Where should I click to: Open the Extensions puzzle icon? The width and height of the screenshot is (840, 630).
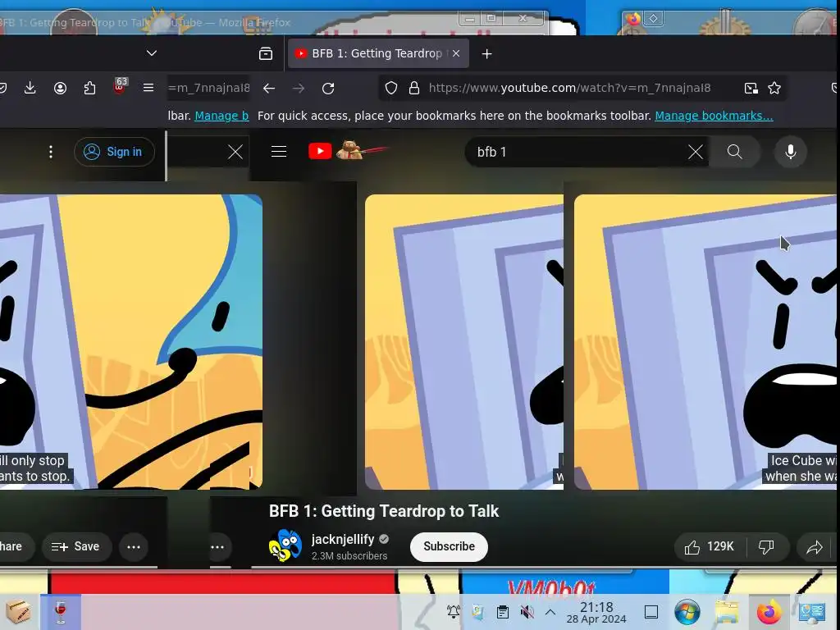[89, 88]
